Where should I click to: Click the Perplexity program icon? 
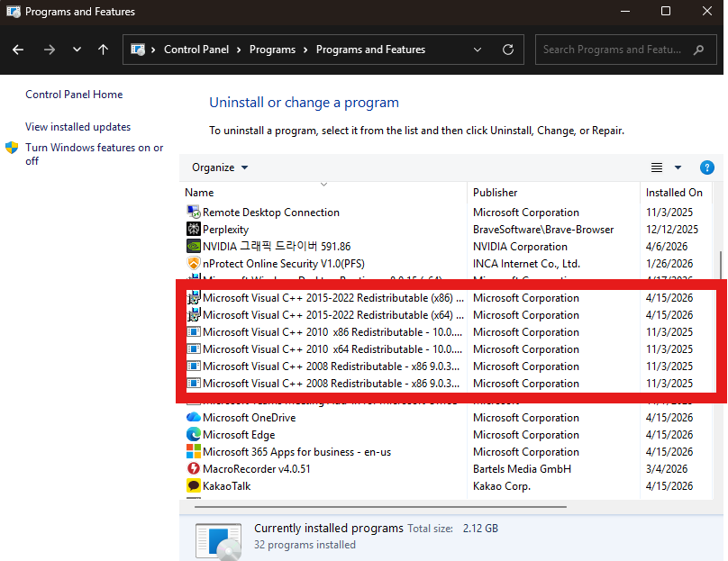point(193,230)
